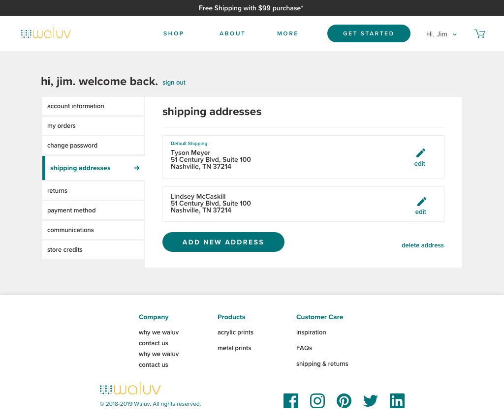Click pencil edit icon for Tyson Meyer
The height and width of the screenshot is (420, 504).
point(420,153)
